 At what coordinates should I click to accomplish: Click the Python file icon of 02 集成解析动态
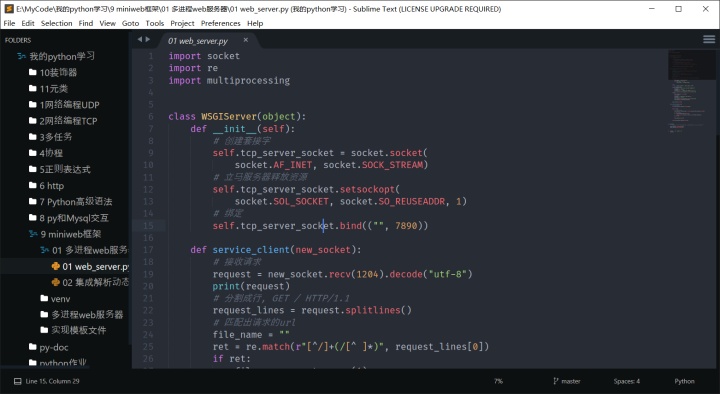tap(56, 282)
